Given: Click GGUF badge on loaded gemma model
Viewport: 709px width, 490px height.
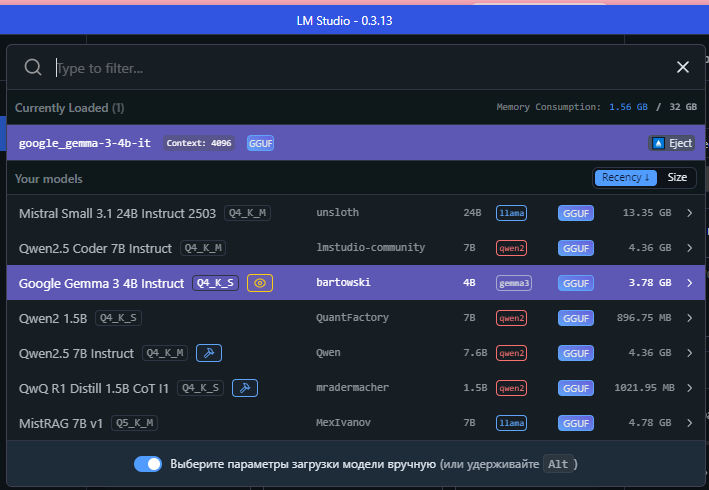Looking at the screenshot, I should click(x=260, y=143).
